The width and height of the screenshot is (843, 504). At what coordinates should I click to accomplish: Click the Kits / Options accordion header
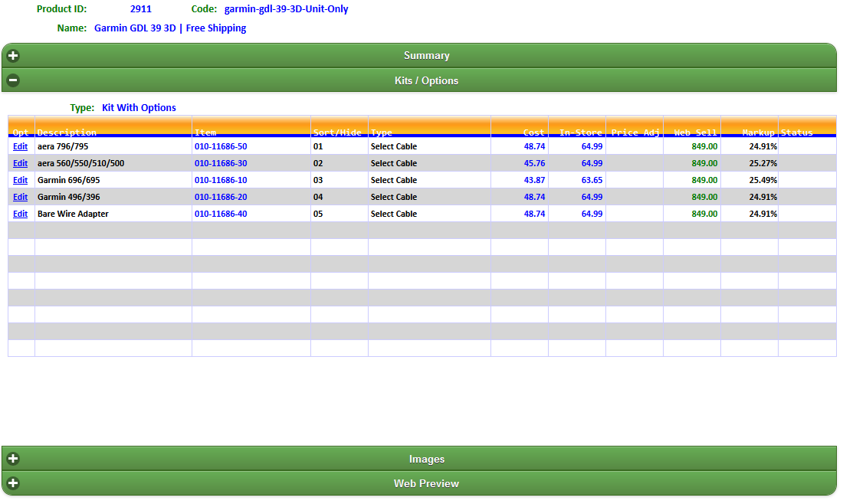[419, 80]
